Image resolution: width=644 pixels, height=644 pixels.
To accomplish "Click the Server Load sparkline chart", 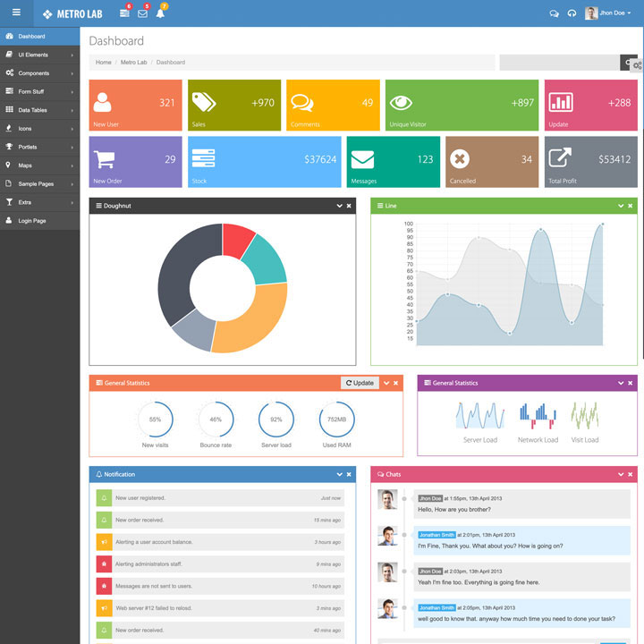I will pos(480,416).
